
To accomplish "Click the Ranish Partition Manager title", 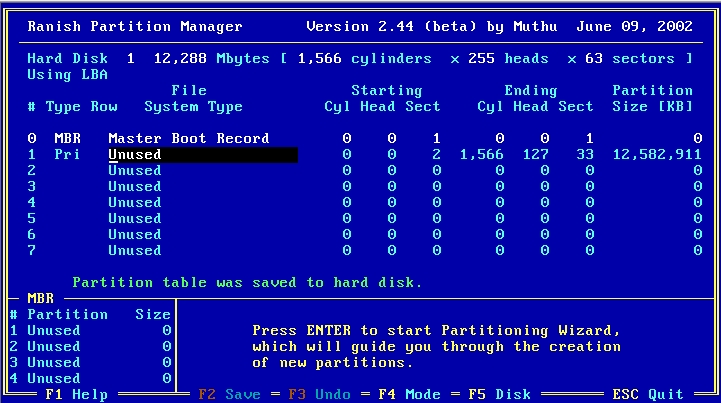I will pos(135,26).
